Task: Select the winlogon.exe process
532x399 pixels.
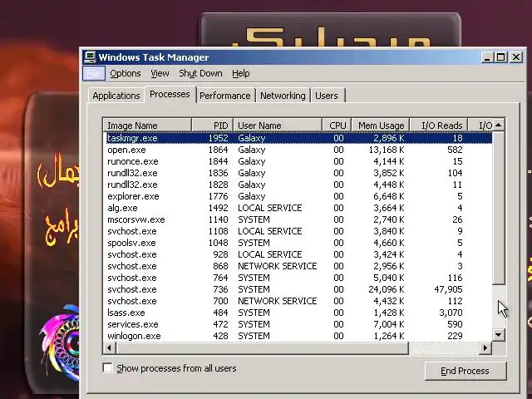Action: (298, 336)
